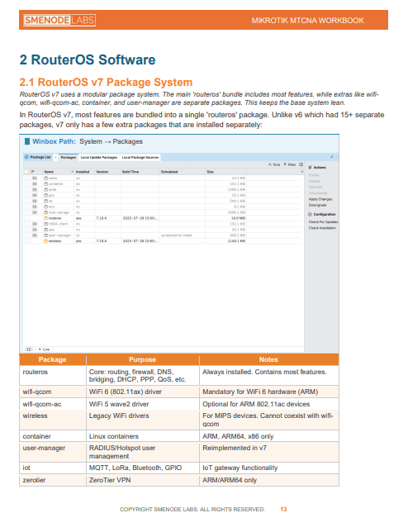Click the Live arrow icon in status bar
Viewport: 408px width, 532px height.
(40, 349)
